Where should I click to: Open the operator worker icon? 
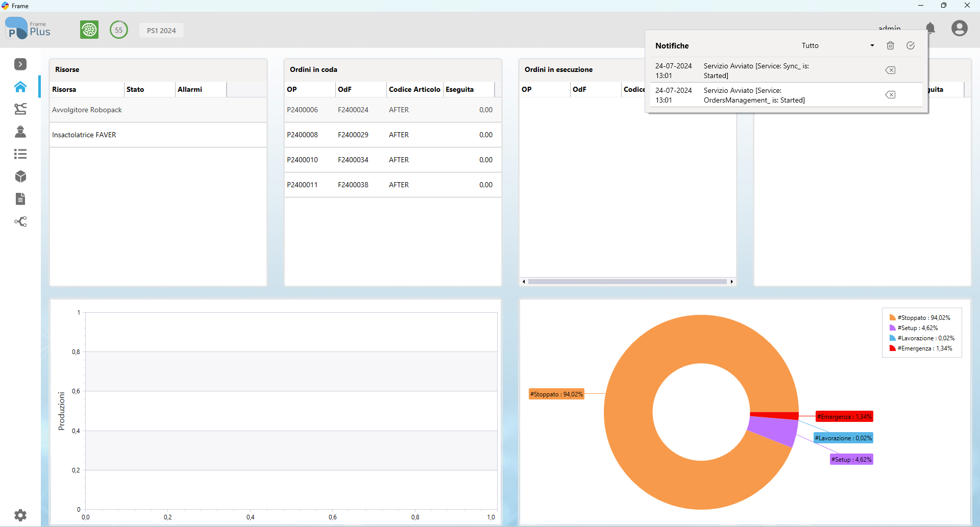point(20,132)
